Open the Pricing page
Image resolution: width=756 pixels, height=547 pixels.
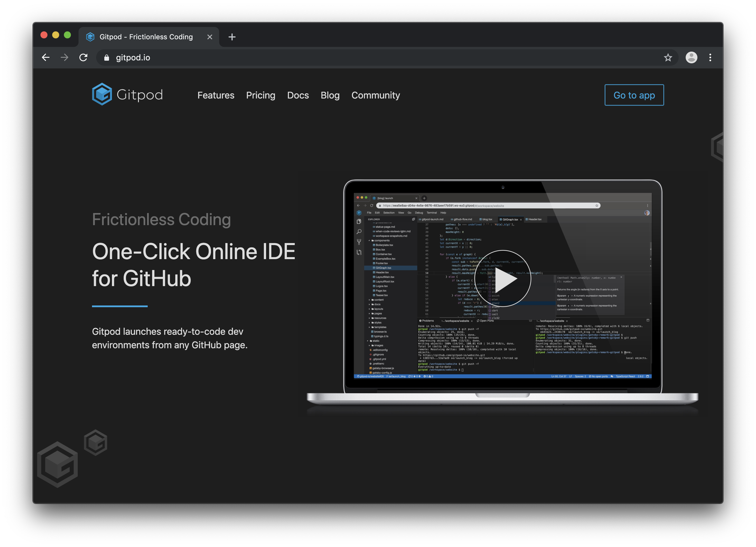261,95
